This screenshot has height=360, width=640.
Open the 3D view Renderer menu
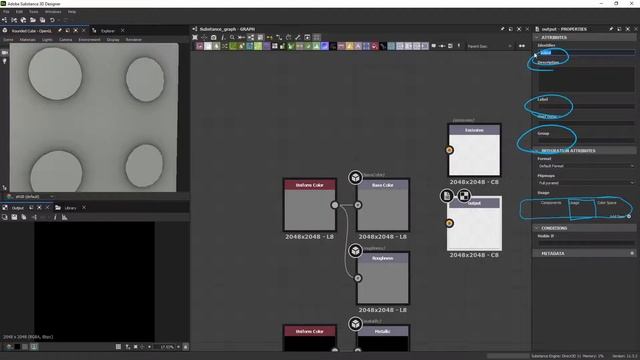(133, 40)
